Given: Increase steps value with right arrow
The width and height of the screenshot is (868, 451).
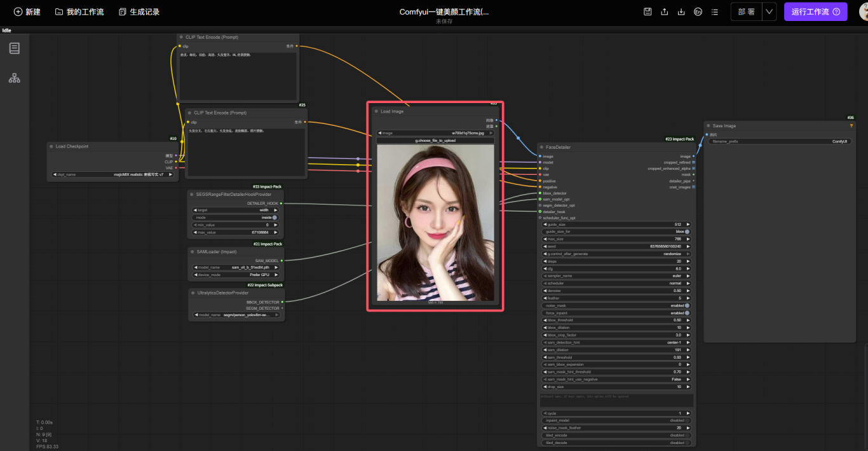Looking at the screenshot, I should click(688, 261).
